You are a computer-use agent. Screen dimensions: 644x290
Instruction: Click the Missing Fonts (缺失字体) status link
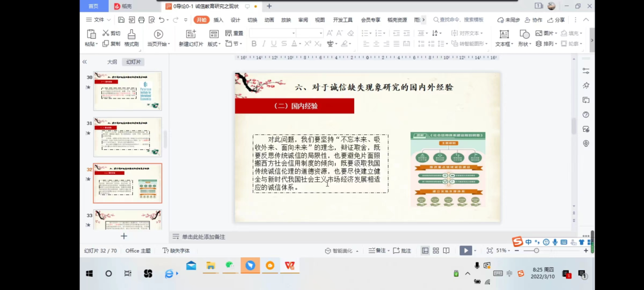[x=176, y=251]
